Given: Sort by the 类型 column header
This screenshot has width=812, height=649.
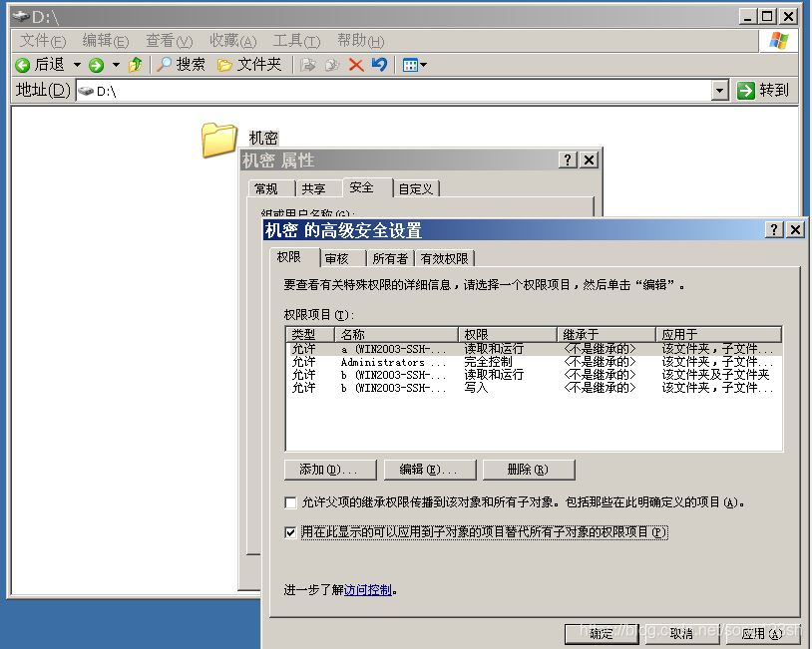Looking at the screenshot, I should (x=310, y=334).
